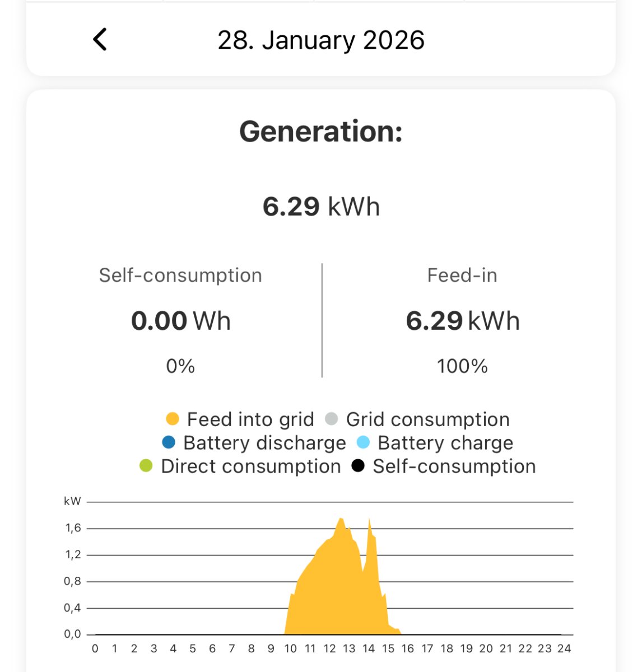The height and width of the screenshot is (672, 642).
Task: Tap hour 12 on the chart axis
Action: click(329, 648)
